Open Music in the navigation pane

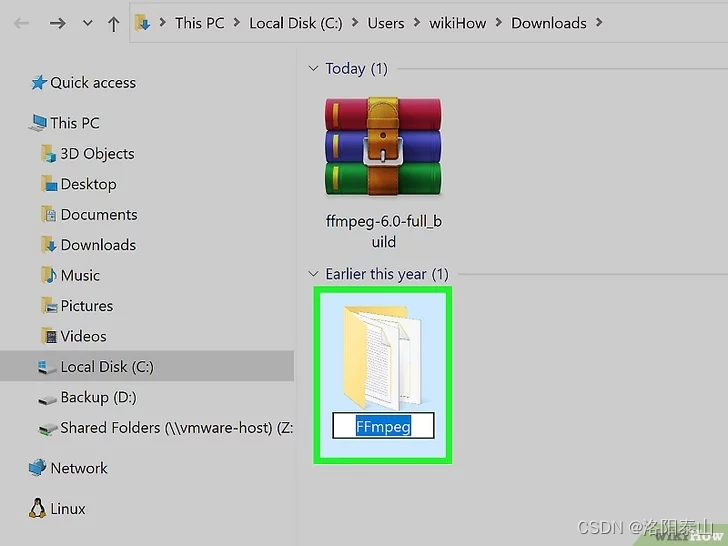pyautogui.click(x=80, y=275)
